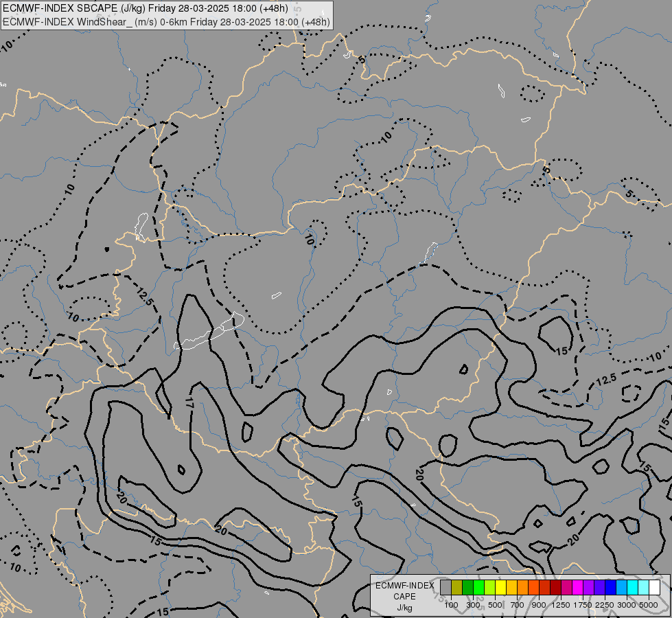Image resolution: width=672 pixels, height=618 pixels.
Task: Click the pale cyan legend swatch
Action: pyautogui.click(x=644, y=588)
